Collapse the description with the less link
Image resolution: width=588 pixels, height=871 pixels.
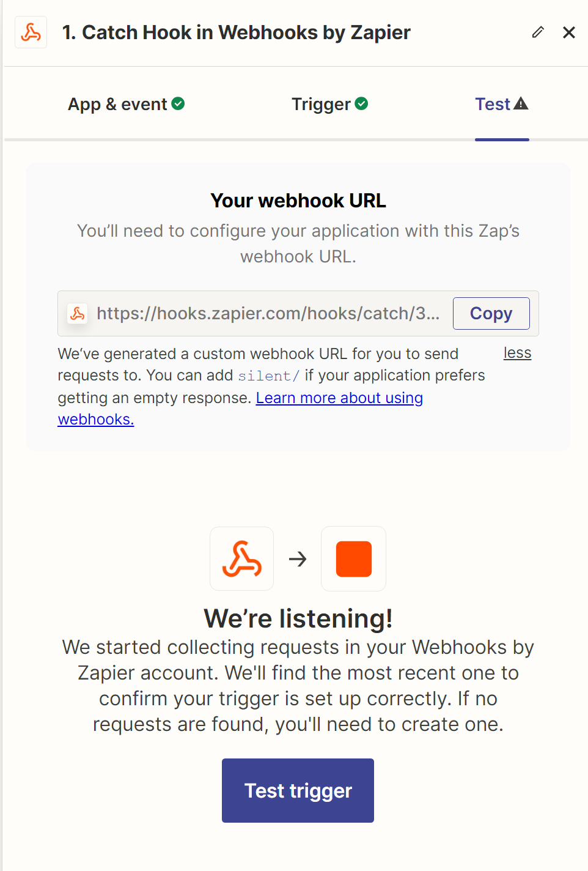(517, 353)
